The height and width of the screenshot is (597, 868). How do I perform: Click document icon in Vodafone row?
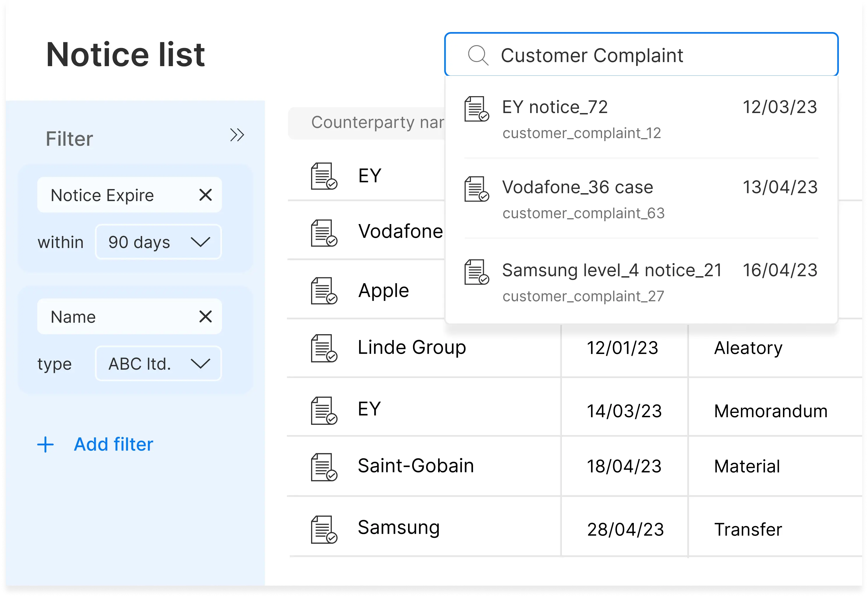tap(324, 233)
